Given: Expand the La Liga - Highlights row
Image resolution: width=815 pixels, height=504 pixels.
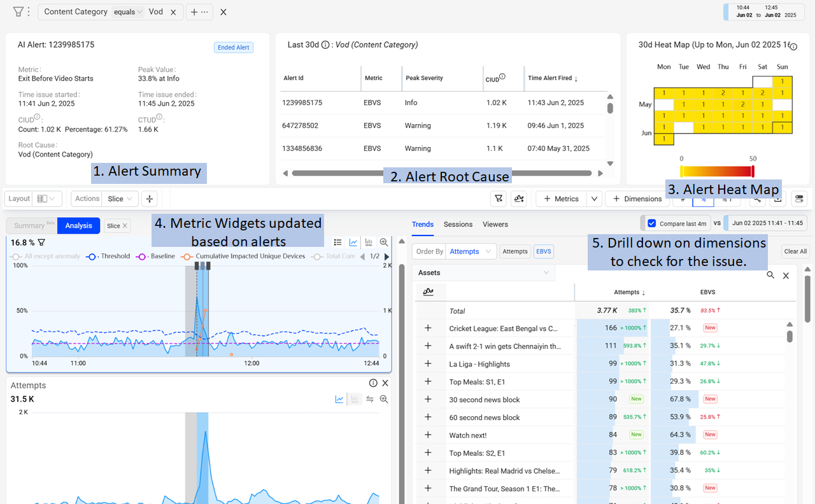Looking at the screenshot, I should point(428,364).
